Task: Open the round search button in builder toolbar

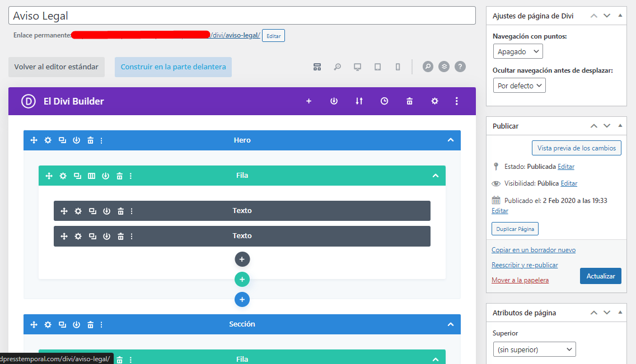Action: (x=428, y=67)
